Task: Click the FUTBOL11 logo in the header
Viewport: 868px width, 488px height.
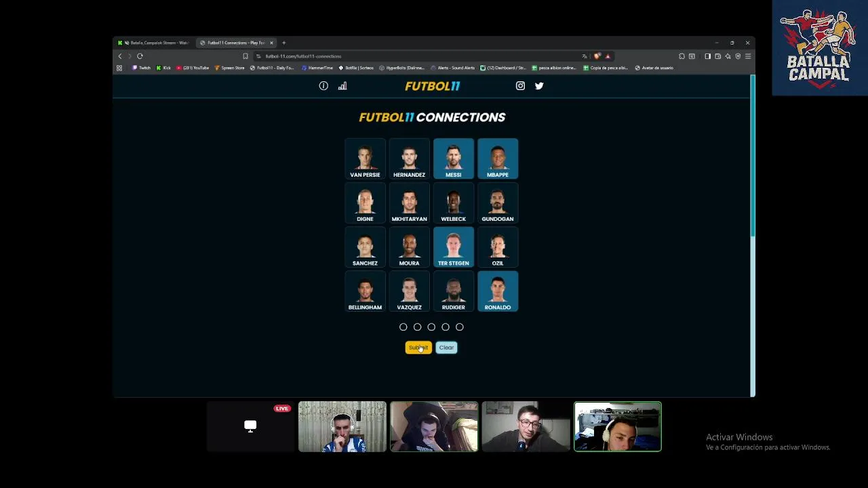Action: (432, 86)
